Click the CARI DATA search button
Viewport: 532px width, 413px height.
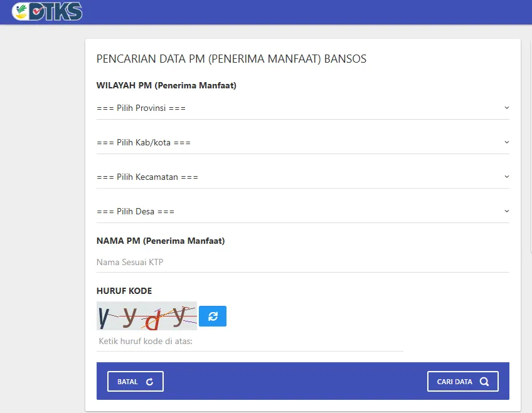pos(463,382)
